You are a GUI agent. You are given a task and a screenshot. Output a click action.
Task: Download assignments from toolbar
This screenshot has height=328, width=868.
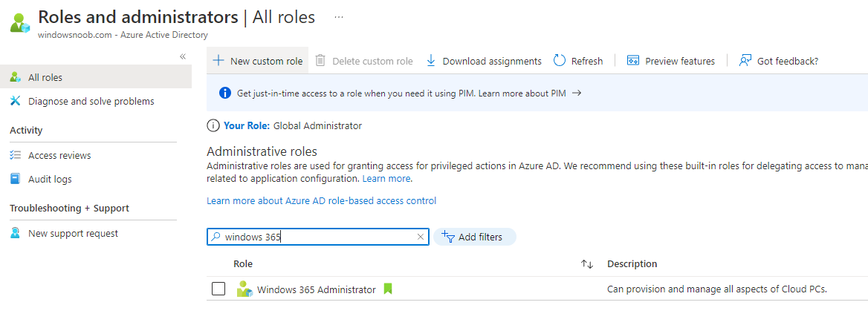[x=484, y=61]
